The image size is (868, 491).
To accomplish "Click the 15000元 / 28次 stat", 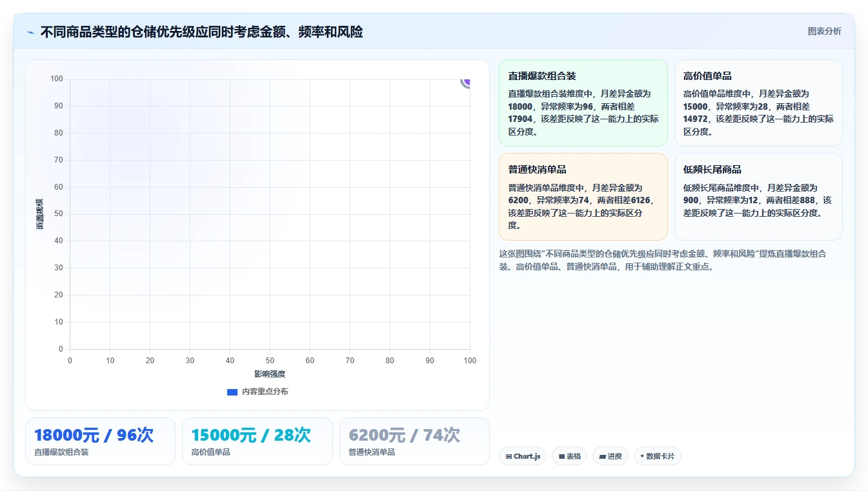I will pos(251,435).
